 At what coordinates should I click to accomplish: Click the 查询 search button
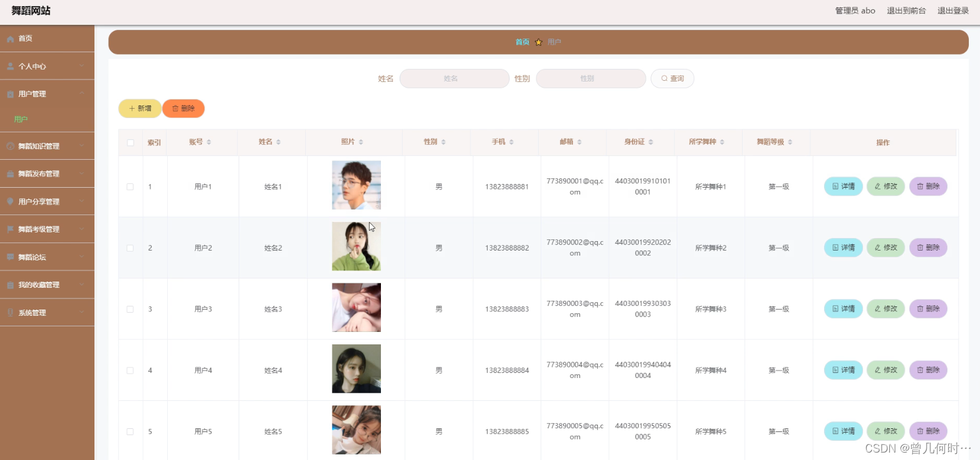pos(672,78)
